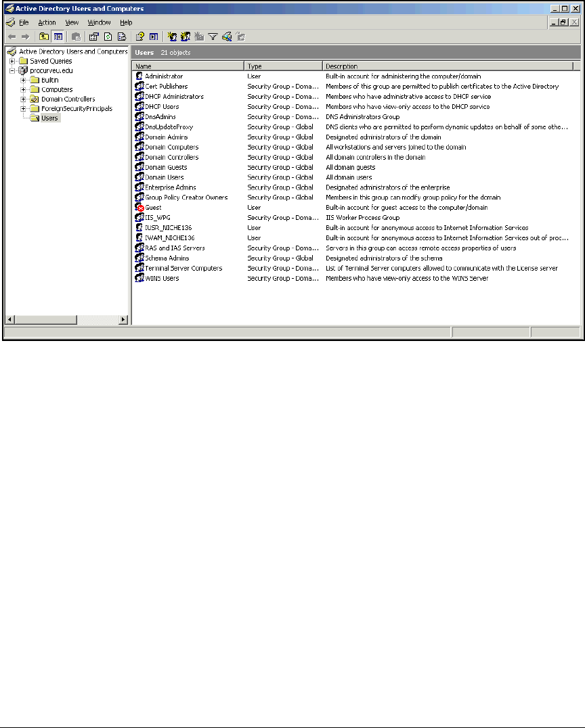This screenshot has width=585, height=728.
Task: Select the Domain Computers row name
Action: (171, 147)
